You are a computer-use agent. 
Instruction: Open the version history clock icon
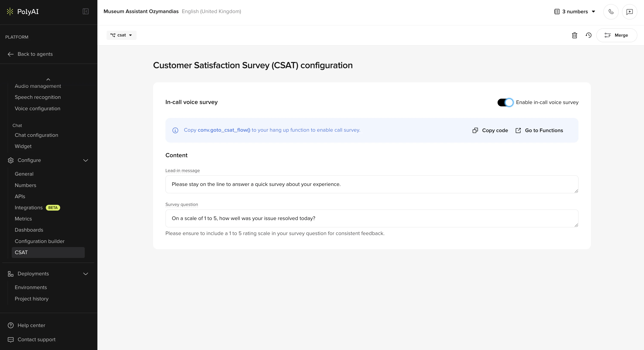pyautogui.click(x=589, y=35)
